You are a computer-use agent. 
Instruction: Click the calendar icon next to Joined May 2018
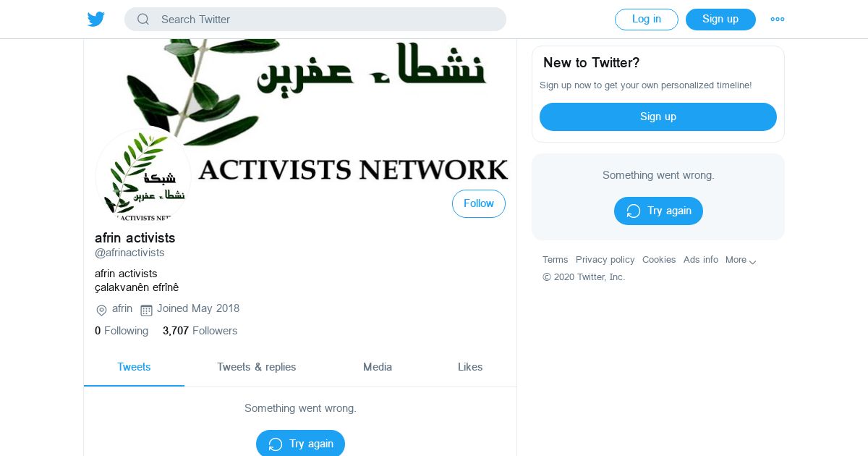146,310
